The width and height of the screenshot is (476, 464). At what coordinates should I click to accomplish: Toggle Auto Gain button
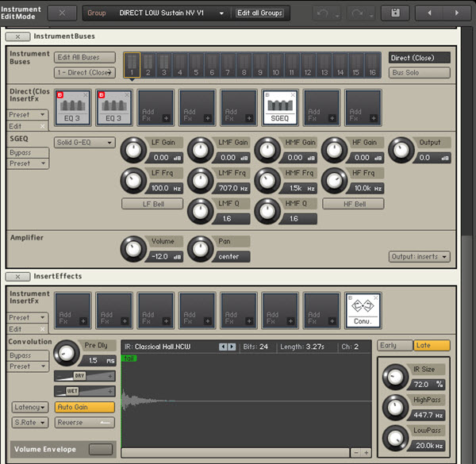point(85,407)
